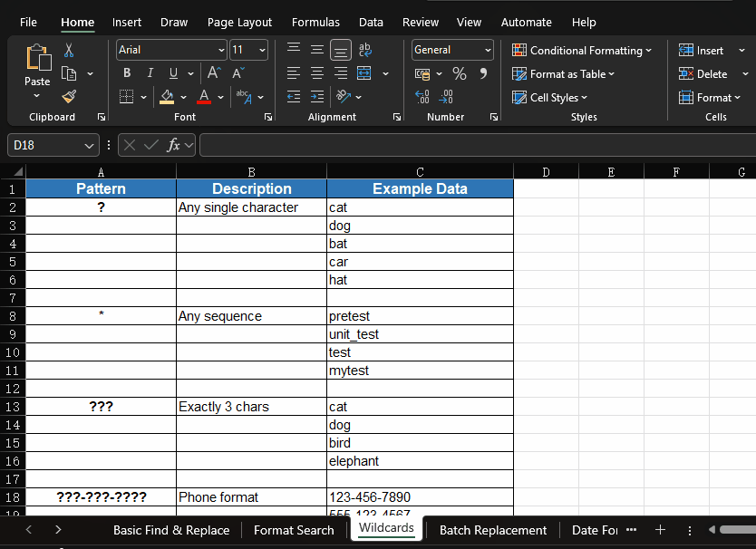The image size is (756, 549).
Task: Open Fill Color dropdown arrow
Action: tap(184, 97)
